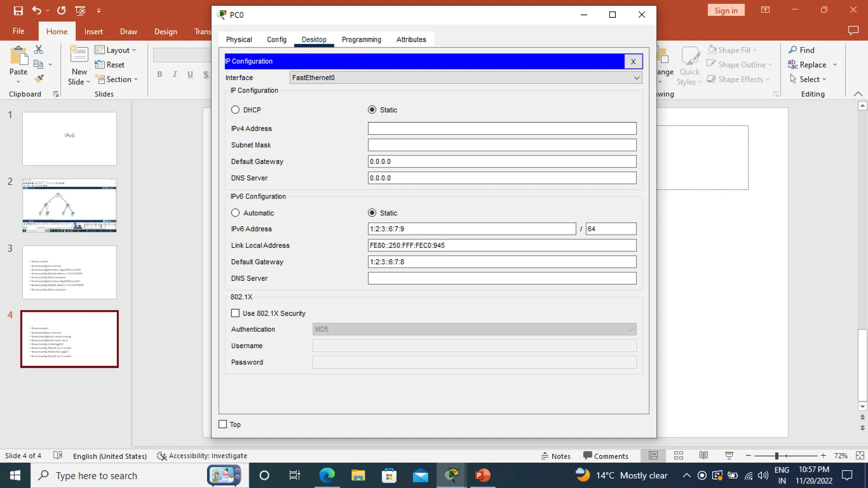Open Reading View from status bar
Image resolution: width=868 pixels, height=488 pixels.
tap(704, 455)
